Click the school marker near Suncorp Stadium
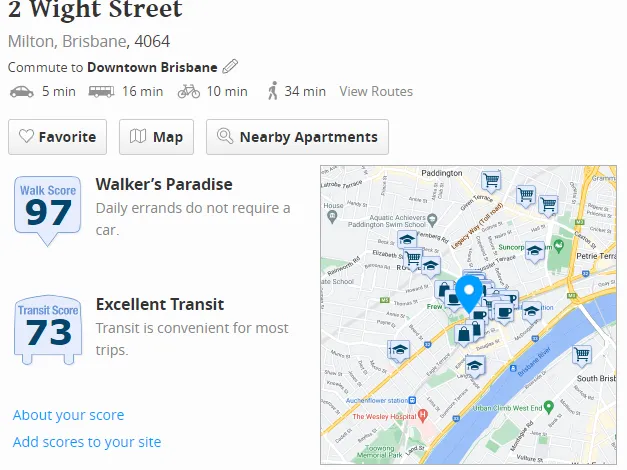627x470 pixels. click(535, 251)
